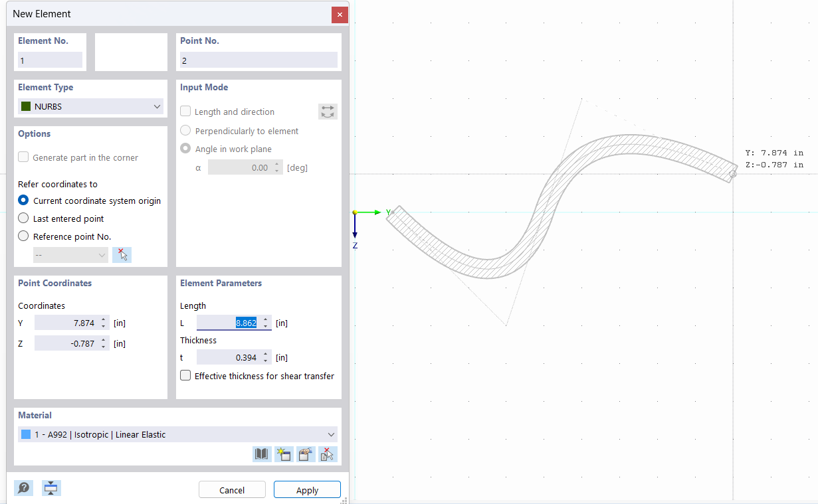Pick the reference point graphically

122,254
